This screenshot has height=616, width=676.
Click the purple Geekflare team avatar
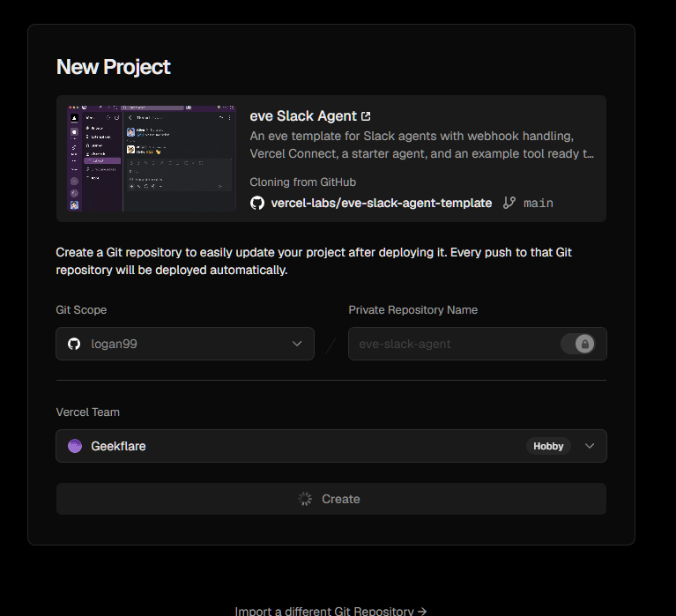[75, 446]
